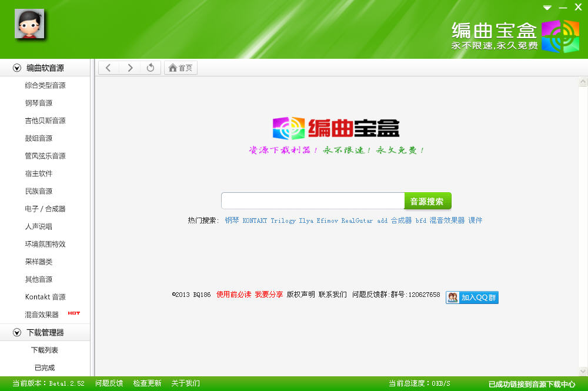Select Kontakt 音源 category
The height and width of the screenshot is (391, 588).
click(x=45, y=297)
